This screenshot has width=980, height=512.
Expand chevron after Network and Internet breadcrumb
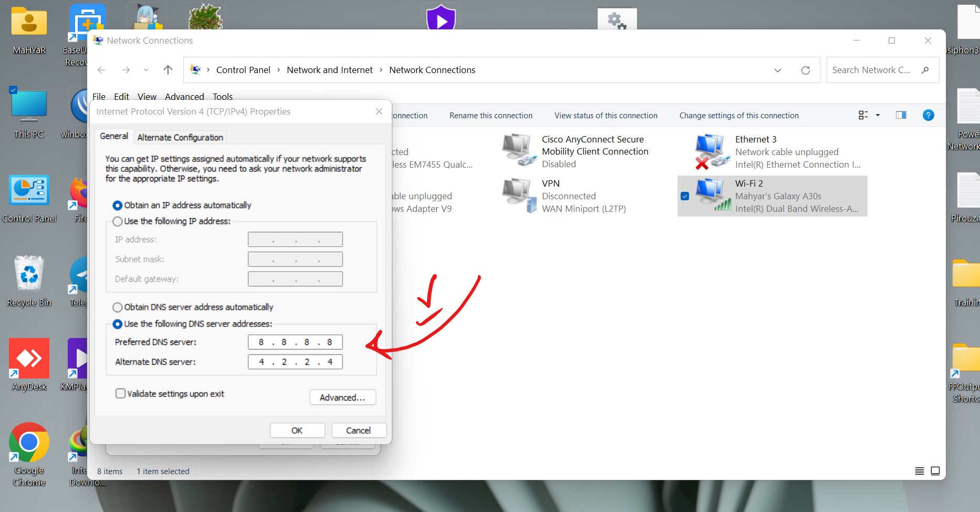tap(381, 70)
